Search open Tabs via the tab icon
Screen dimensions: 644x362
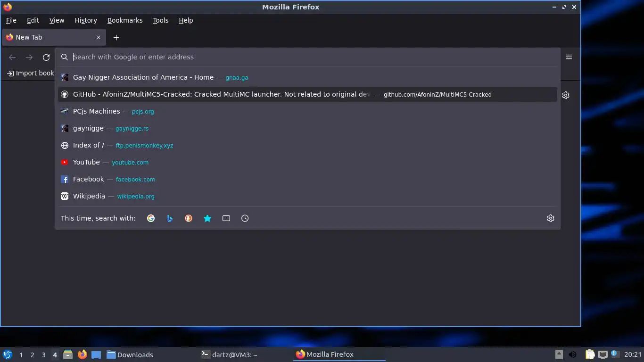(x=226, y=218)
